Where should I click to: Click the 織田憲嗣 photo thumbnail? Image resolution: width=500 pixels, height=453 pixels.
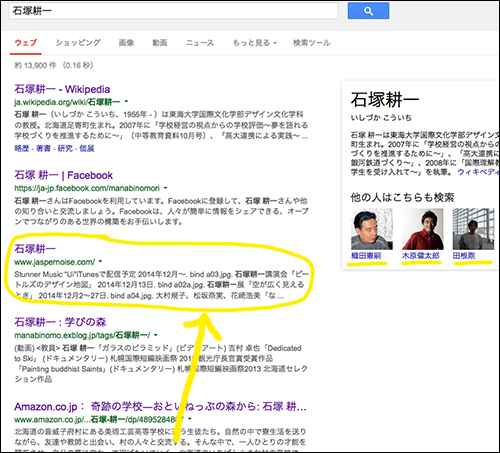click(372, 229)
